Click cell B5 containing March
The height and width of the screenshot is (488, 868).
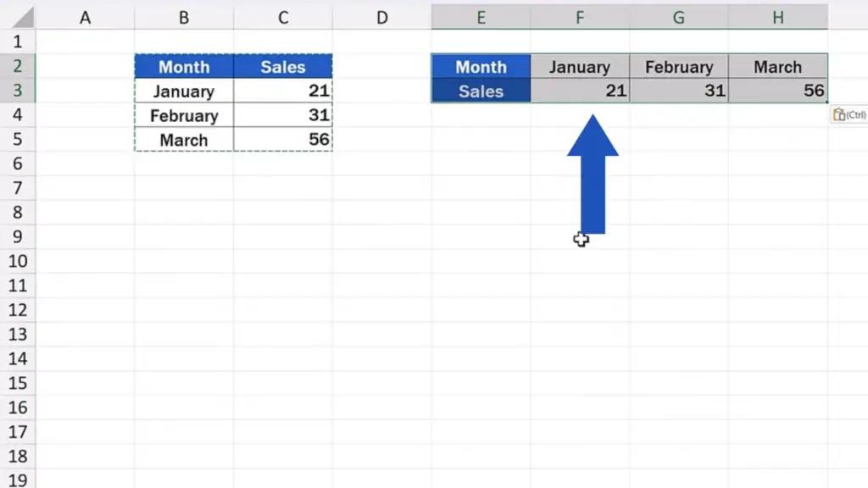coord(184,140)
